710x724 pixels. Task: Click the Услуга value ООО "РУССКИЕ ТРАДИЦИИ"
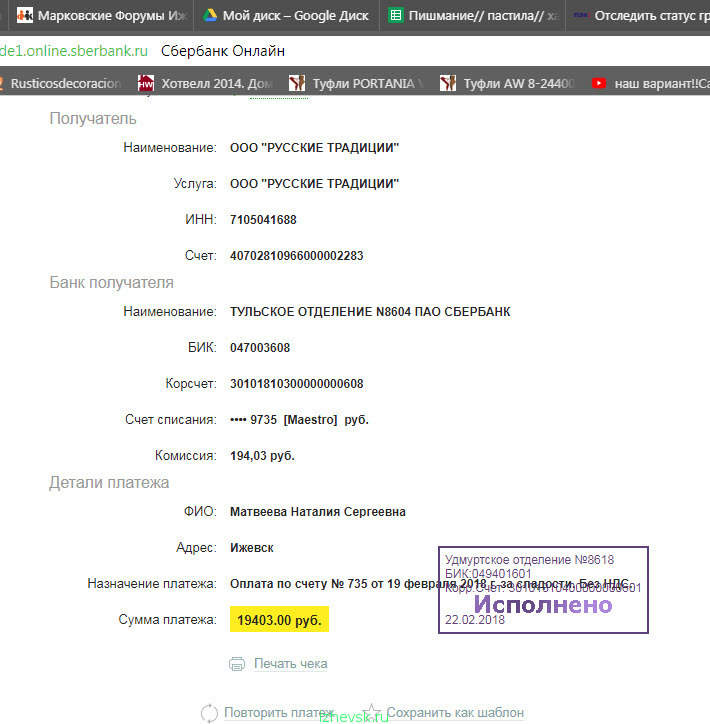(x=314, y=184)
